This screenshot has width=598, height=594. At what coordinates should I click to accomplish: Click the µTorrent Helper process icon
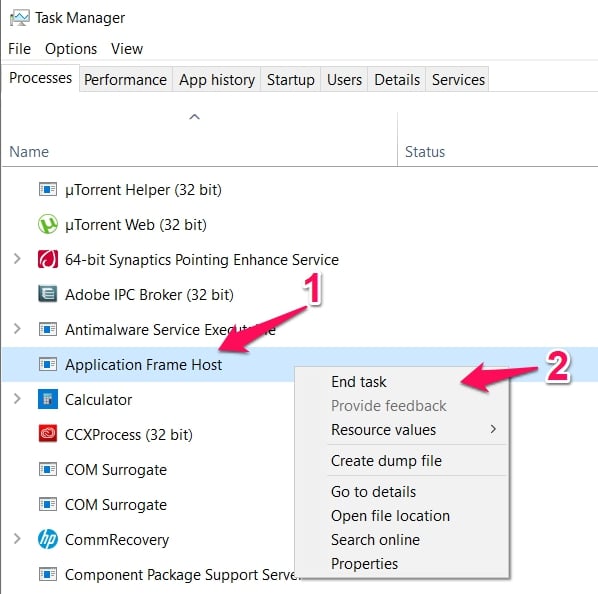(48, 189)
